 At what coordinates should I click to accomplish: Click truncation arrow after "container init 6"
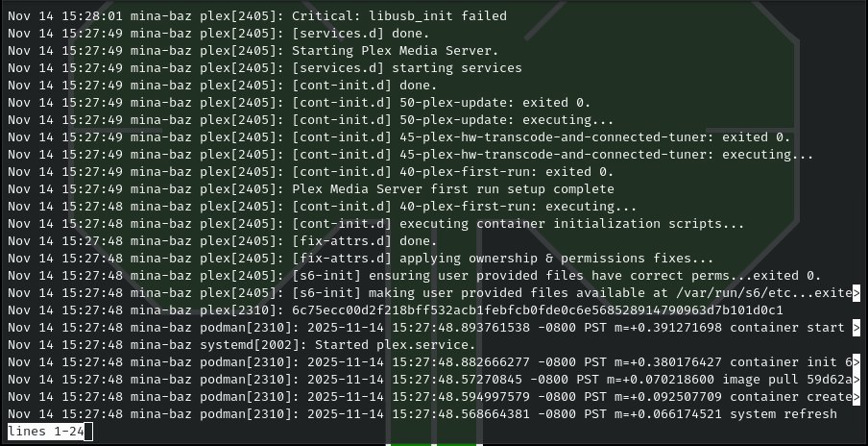pyautogui.click(x=856, y=362)
